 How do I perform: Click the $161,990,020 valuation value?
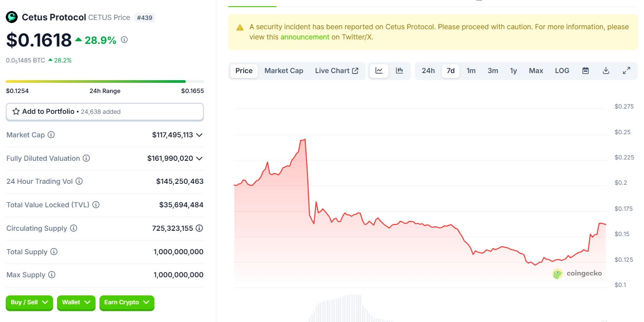point(170,158)
